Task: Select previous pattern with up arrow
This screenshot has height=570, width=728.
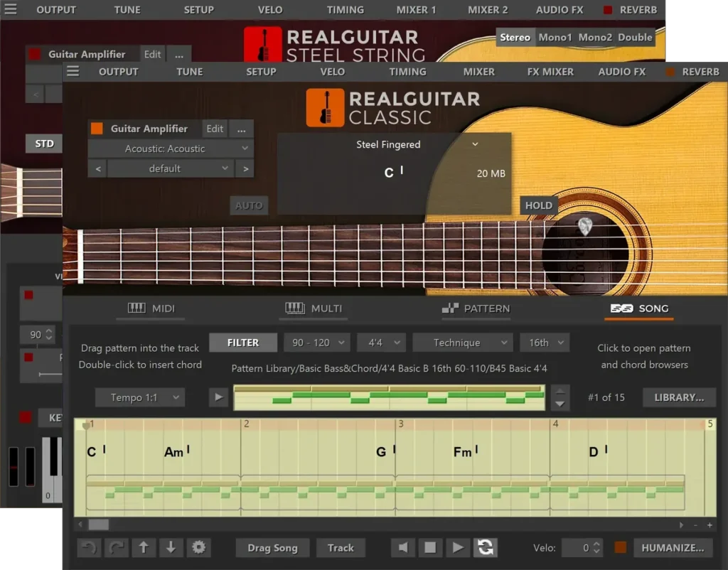Action: click(560, 392)
